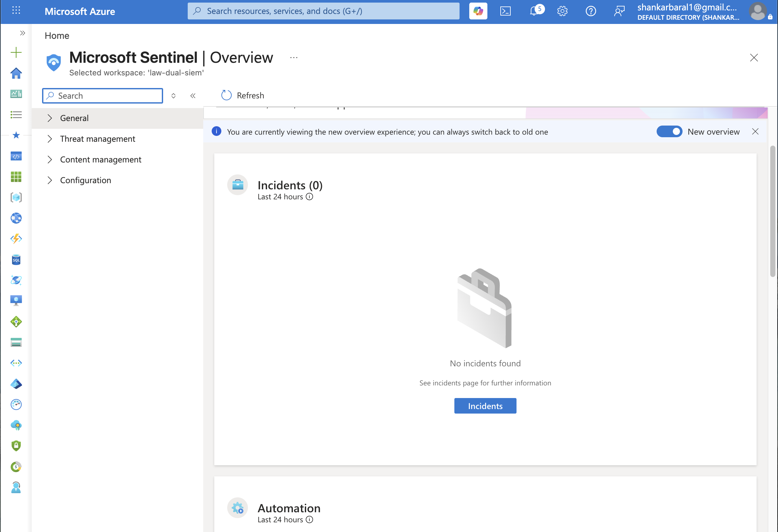
Task: Open the Resource groups cube icon
Action: coord(16,197)
